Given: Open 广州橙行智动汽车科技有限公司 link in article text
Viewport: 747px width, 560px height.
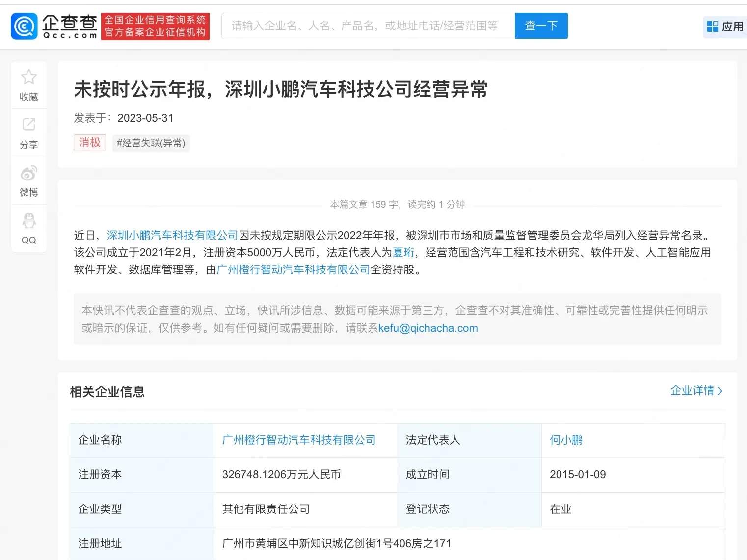Looking at the screenshot, I should [x=293, y=269].
